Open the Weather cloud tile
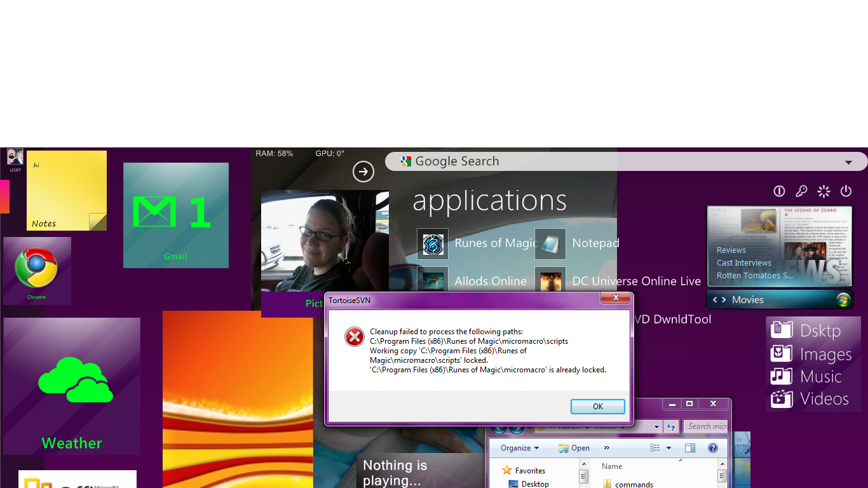The image size is (868, 488). pyautogui.click(x=72, y=386)
